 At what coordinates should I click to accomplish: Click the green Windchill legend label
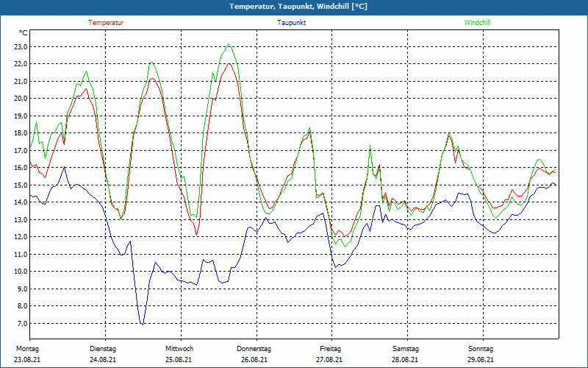click(477, 23)
